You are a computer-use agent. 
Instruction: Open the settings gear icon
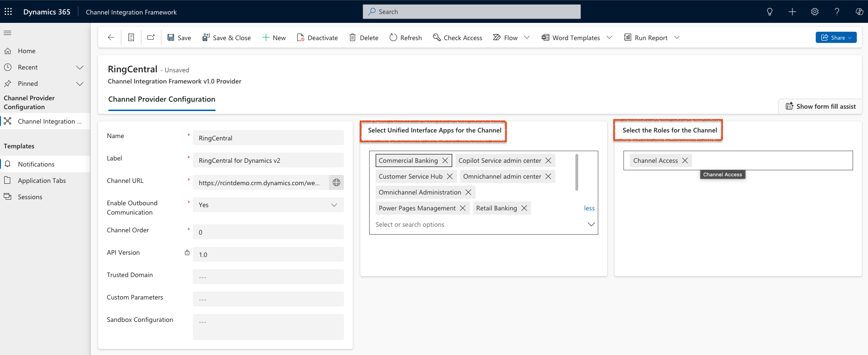[815, 12]
